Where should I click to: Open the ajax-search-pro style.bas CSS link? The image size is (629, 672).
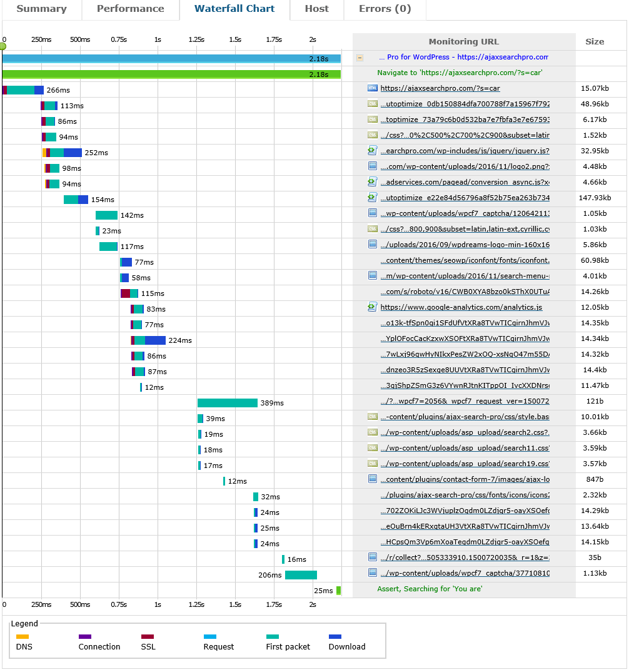coord(463,417)
